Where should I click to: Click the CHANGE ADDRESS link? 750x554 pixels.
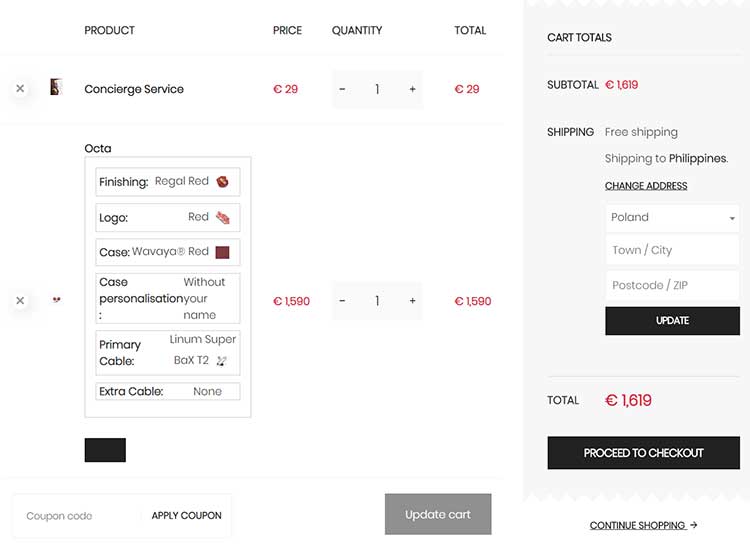(646, 186)
